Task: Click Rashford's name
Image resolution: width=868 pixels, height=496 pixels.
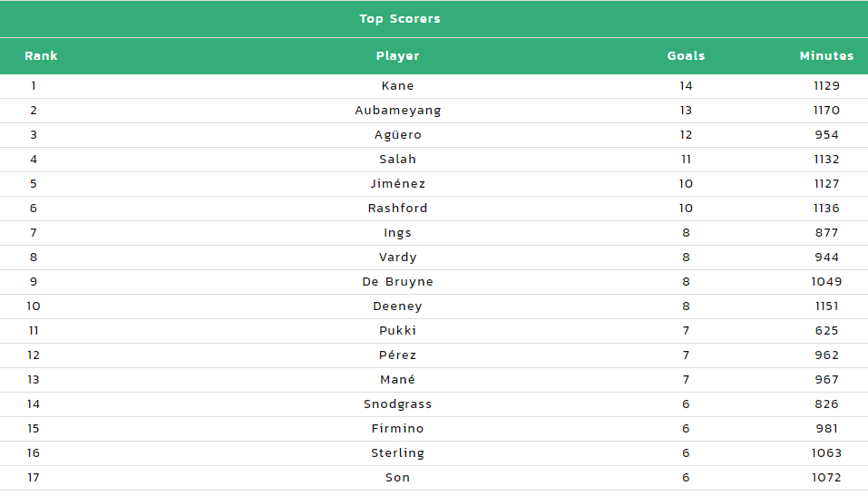Action: click(x=397, y=209)
